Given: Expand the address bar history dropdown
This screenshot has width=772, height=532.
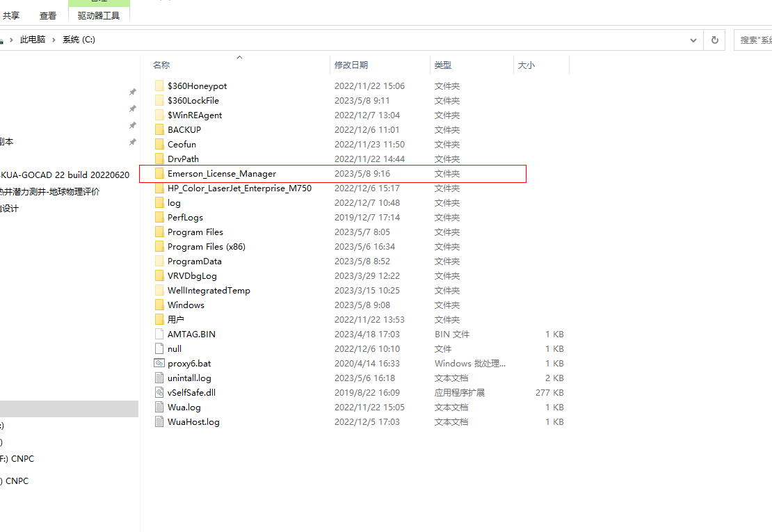Looking at the screenshot, I should tap(693, 40).
